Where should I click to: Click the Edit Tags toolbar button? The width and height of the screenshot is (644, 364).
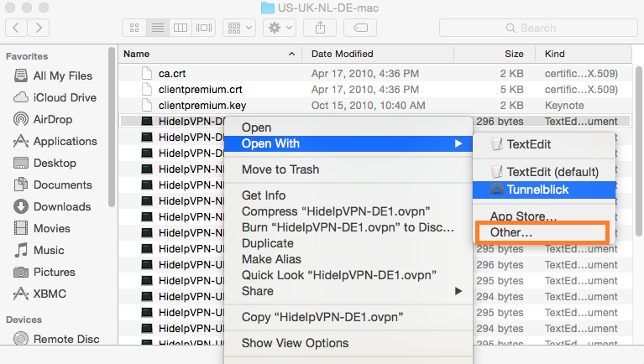point(360,28)
